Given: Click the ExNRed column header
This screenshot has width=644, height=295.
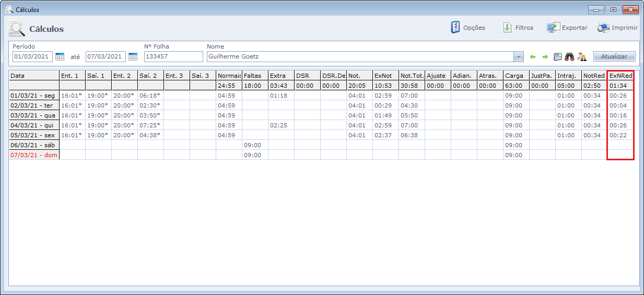Looking at the screenshot, I should click(620, 76).
